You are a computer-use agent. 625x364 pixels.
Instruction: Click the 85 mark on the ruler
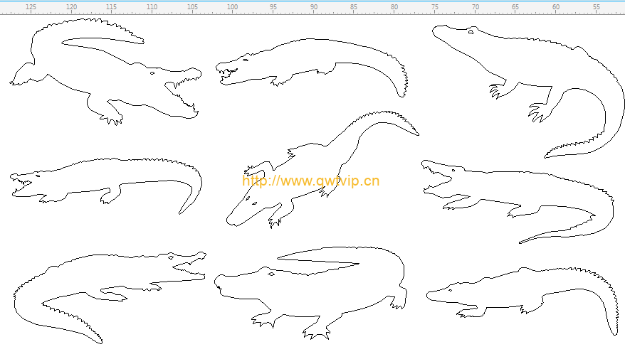[354, 7]
